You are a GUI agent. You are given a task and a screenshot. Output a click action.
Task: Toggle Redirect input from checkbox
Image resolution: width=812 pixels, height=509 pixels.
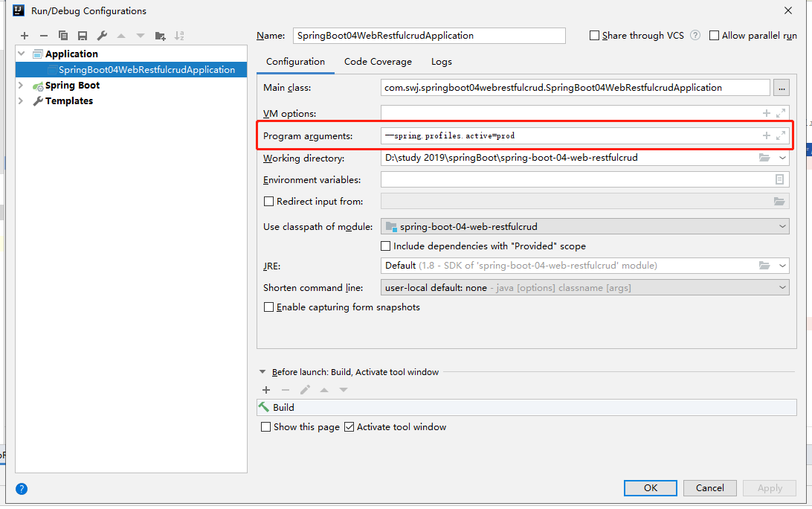[268, 201]
